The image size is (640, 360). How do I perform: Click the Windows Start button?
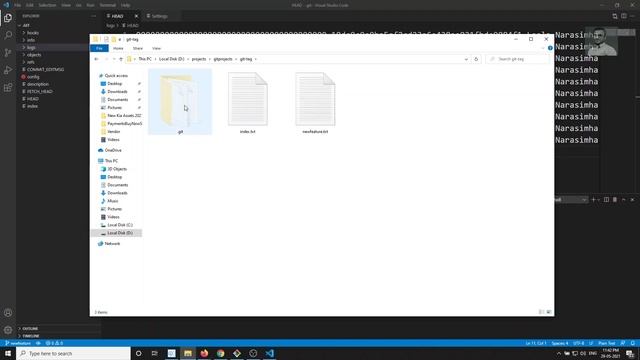click(x=8, y=353)
